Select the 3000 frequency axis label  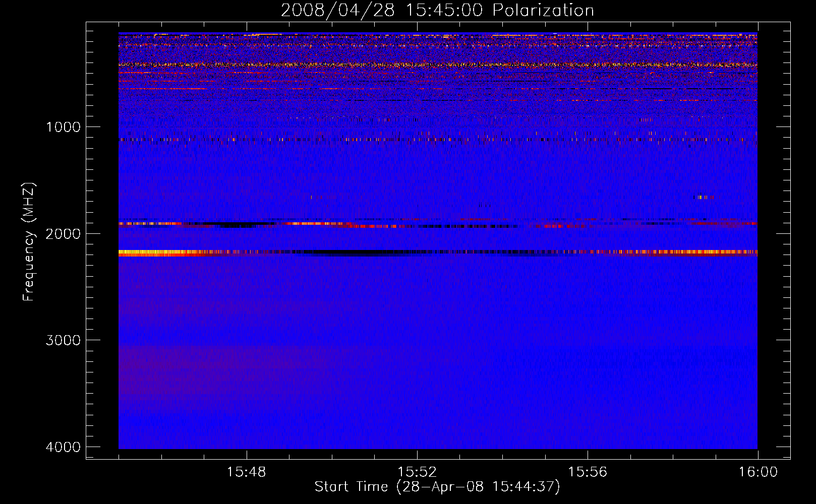[x=63, y=340]
